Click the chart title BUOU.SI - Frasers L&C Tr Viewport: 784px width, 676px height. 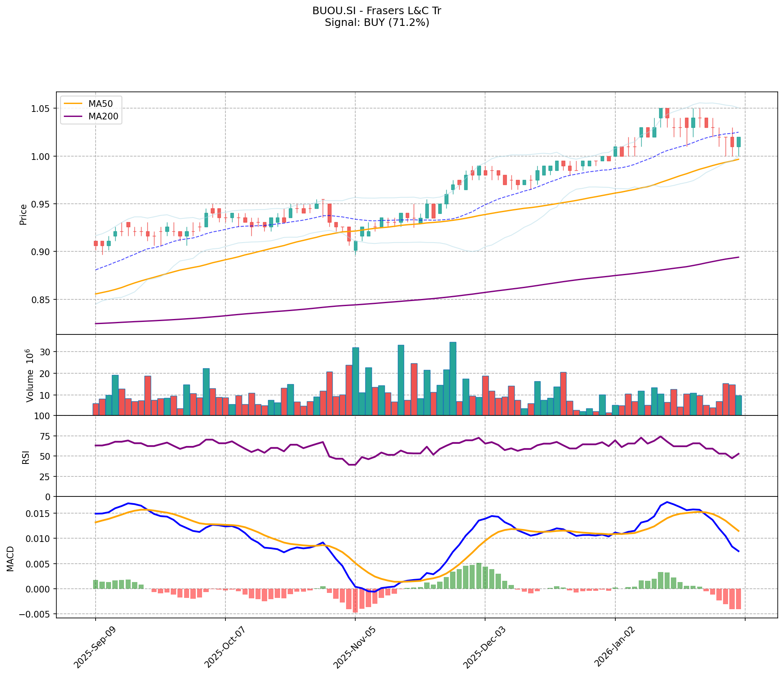tap(377, 11)
